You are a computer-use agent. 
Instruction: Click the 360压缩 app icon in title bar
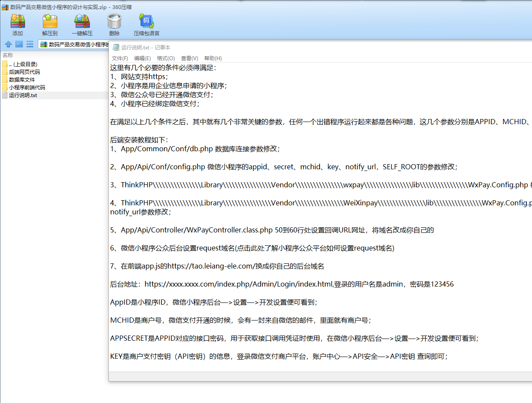5,7
